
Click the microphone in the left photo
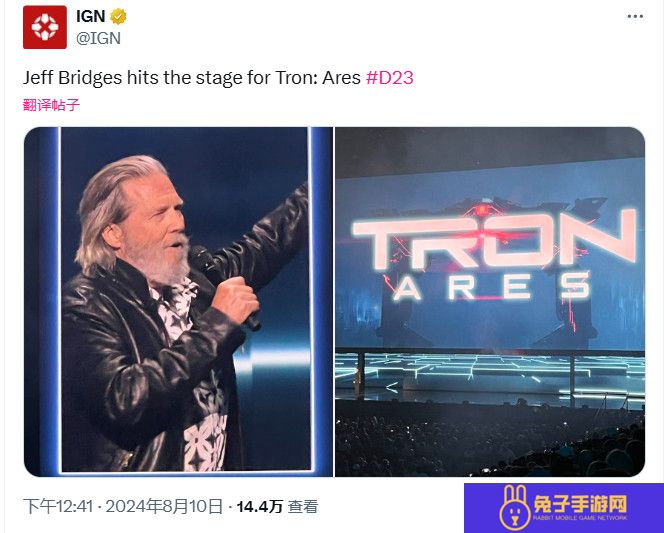coord(223,284)
